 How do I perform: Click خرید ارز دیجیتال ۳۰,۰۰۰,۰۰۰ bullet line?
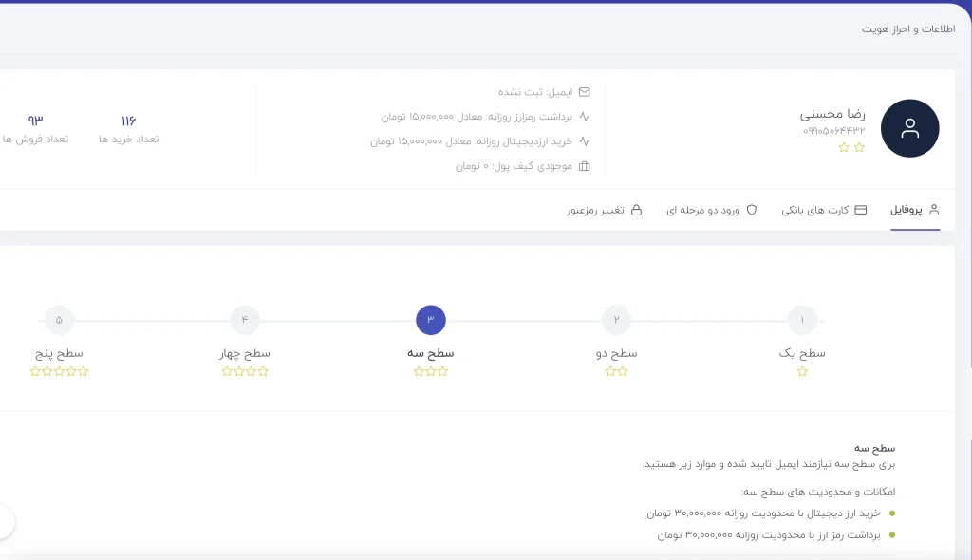tap(763, 513)
